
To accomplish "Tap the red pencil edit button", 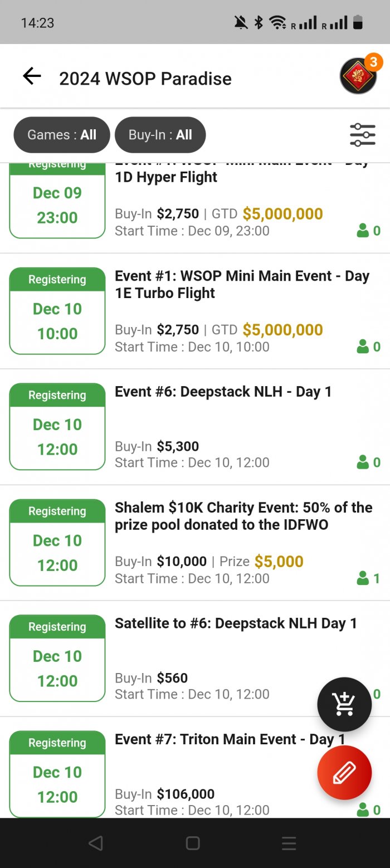I will 344,773.
